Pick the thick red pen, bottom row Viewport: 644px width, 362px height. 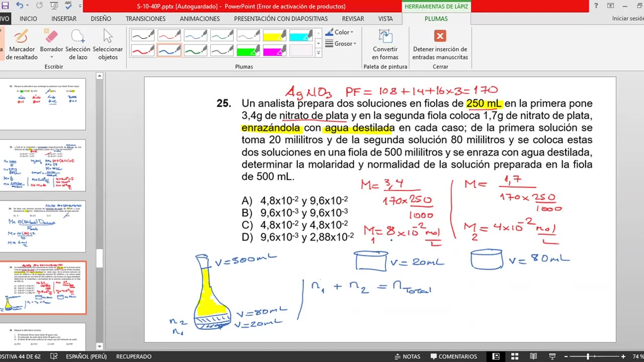pos(142,50)
